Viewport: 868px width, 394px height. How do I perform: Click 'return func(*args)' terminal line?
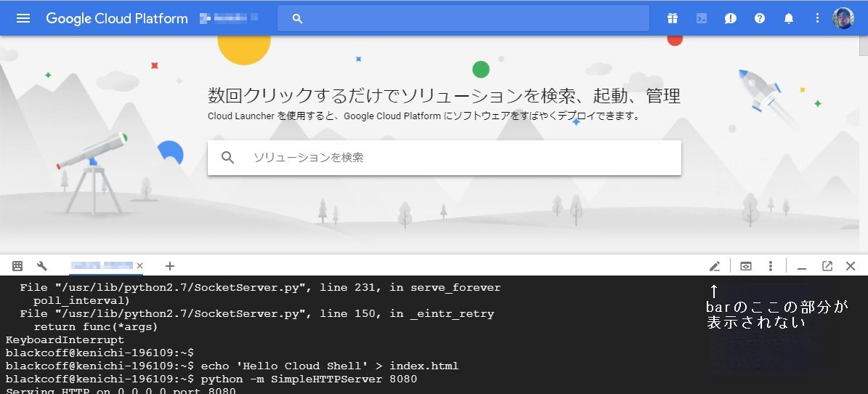click(x=96, y=327)
